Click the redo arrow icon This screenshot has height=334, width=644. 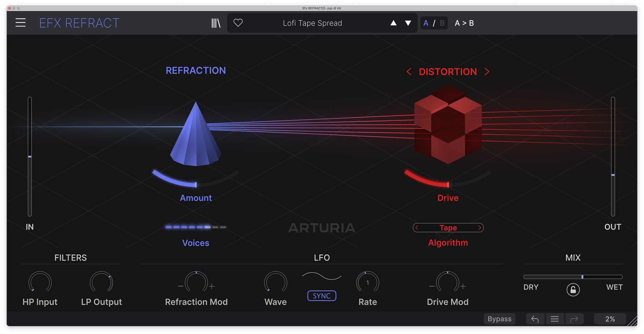(x=574, y=319)
